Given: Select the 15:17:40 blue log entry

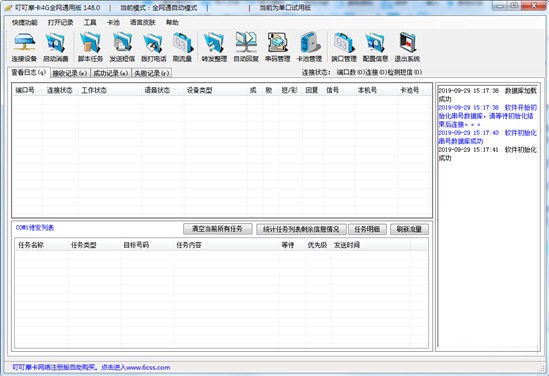Looking at the screenshot, I should tap(487, 137).
